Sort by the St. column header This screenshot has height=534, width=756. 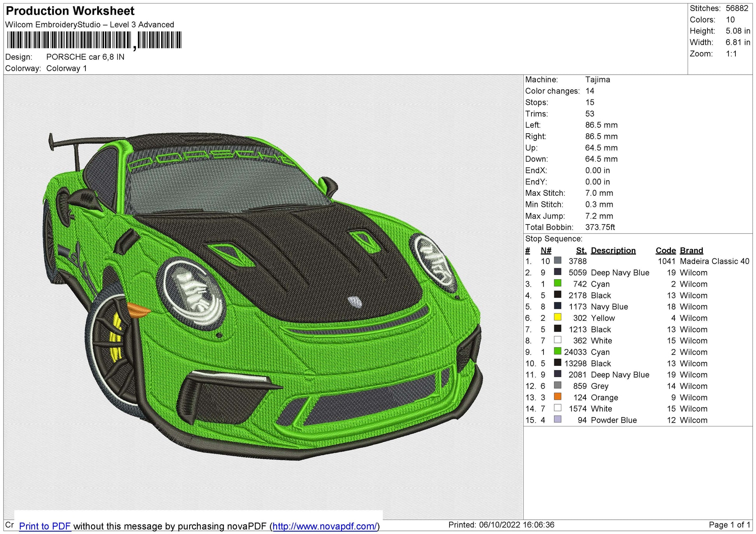[581, 250]
